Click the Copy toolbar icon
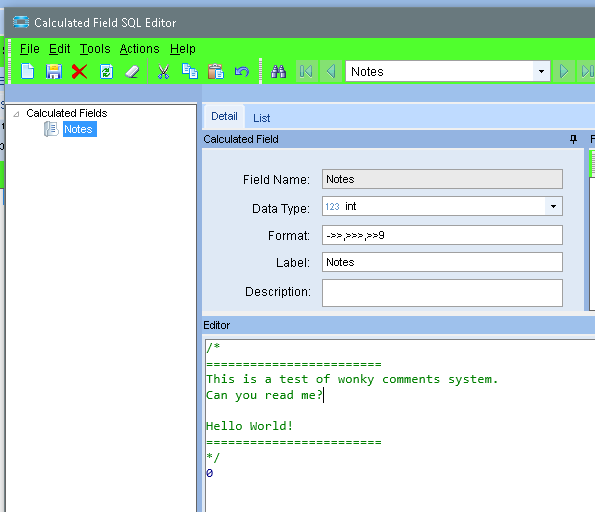 click(x=190, y=71)
